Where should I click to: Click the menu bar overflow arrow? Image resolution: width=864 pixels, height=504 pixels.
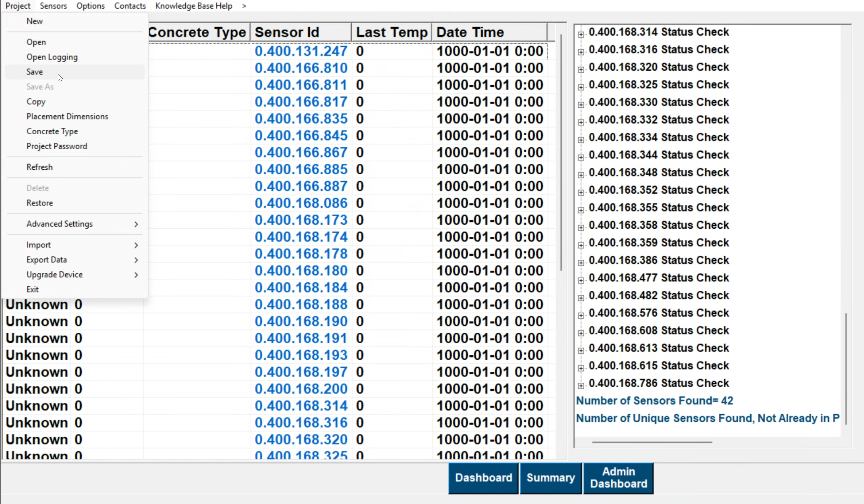[x=244, y=6]
